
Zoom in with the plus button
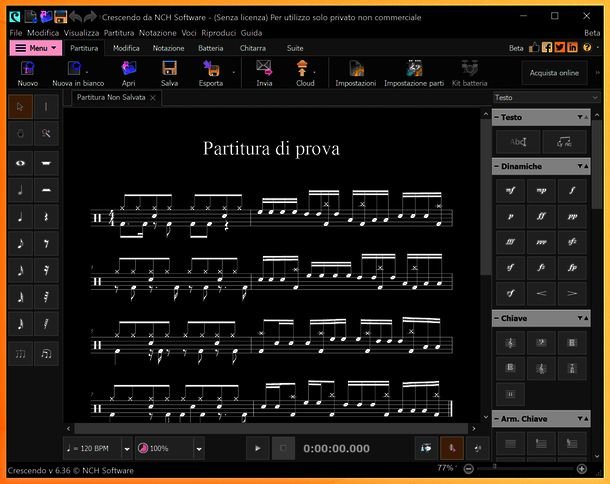582,469
